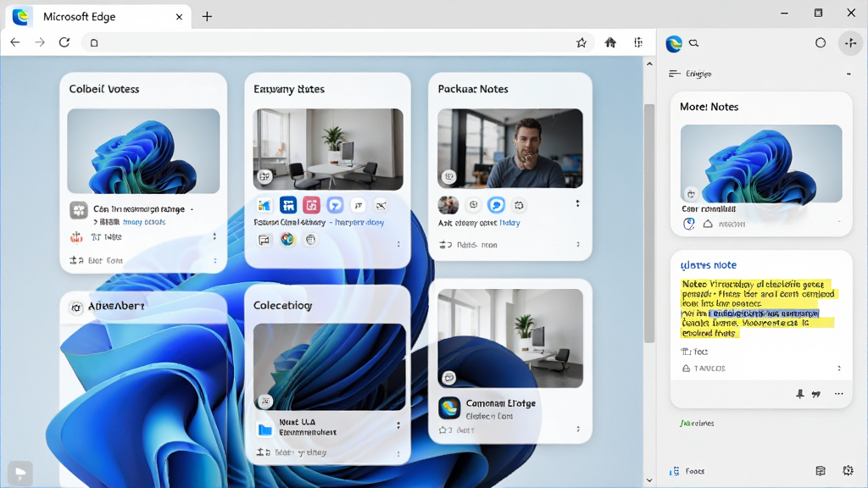868x488 pixels.
Task: Close the Microsoft Edge tab
Action: click(x=179, y=17)
